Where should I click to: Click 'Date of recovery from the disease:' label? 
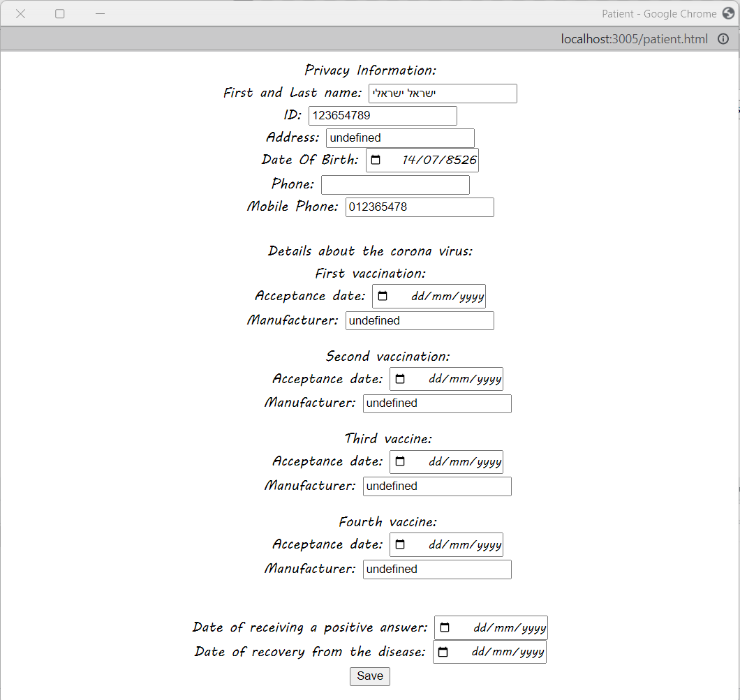click(310, 652)
